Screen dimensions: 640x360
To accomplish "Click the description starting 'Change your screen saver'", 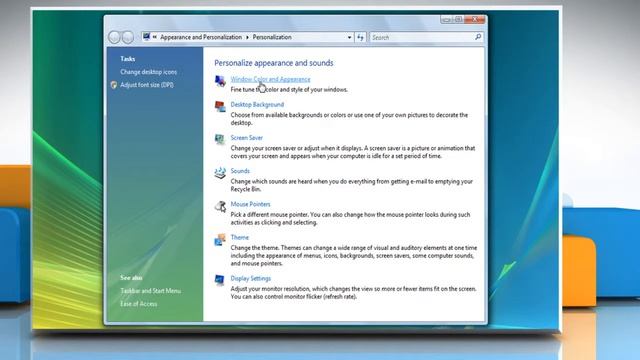I will [353, 152].
